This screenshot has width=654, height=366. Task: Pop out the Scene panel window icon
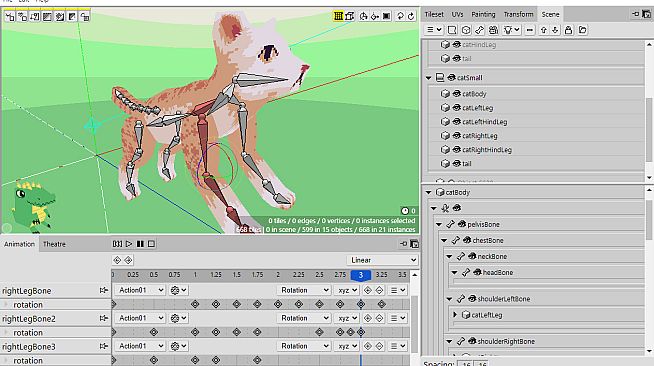click(x=646, y=14)
